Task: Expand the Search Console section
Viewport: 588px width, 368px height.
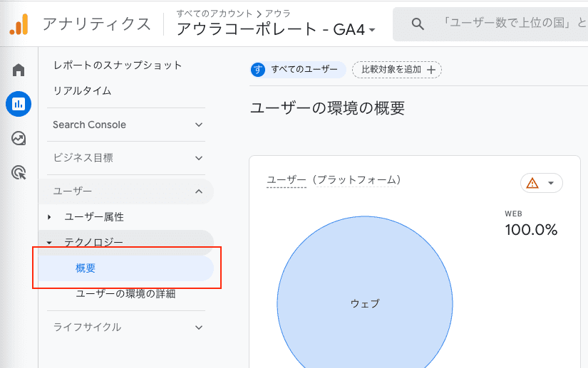Action: [x=199, y=125]
